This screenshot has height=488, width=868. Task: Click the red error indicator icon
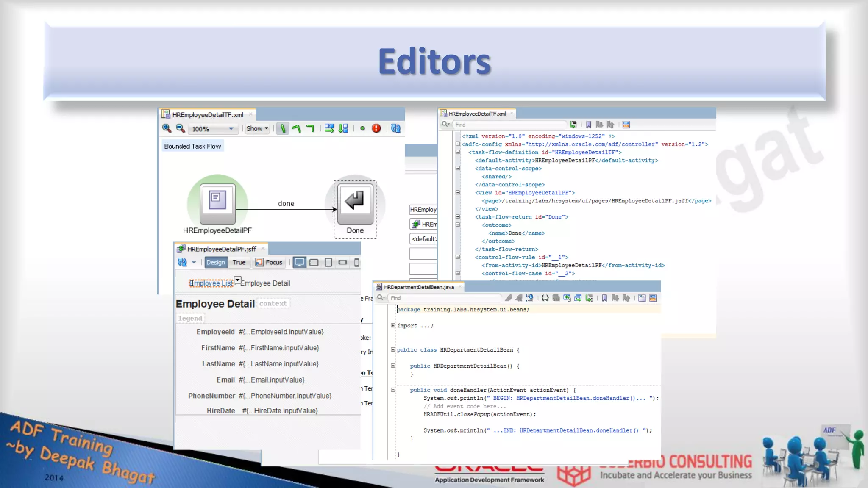coord(376,128)
